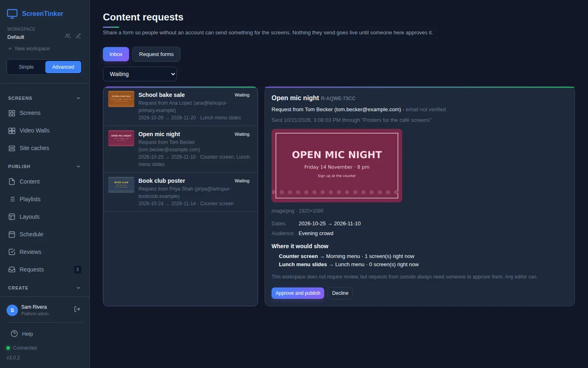
Task: Click the Platform admin role text
Action: tap(35, 314)
